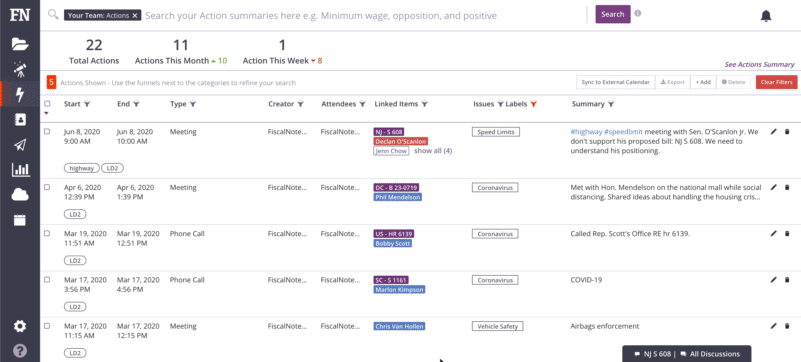Delete the Airbags enforcement trash icon
The width and height of the screenshot is (801, 362).
click(787, 326)
